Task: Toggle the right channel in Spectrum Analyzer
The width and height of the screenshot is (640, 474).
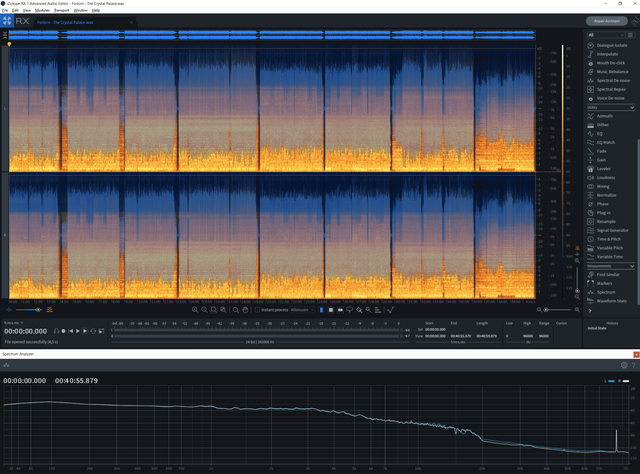Action: (624, 381)
